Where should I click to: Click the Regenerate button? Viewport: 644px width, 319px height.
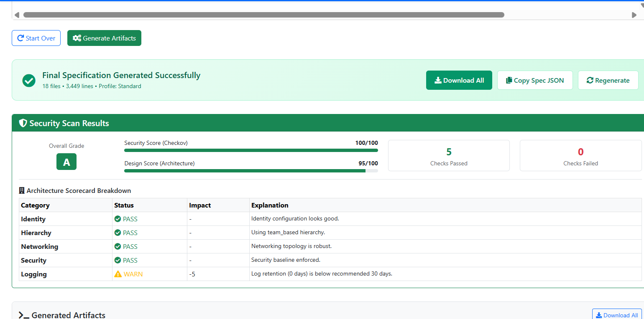(x=608, y=80)
